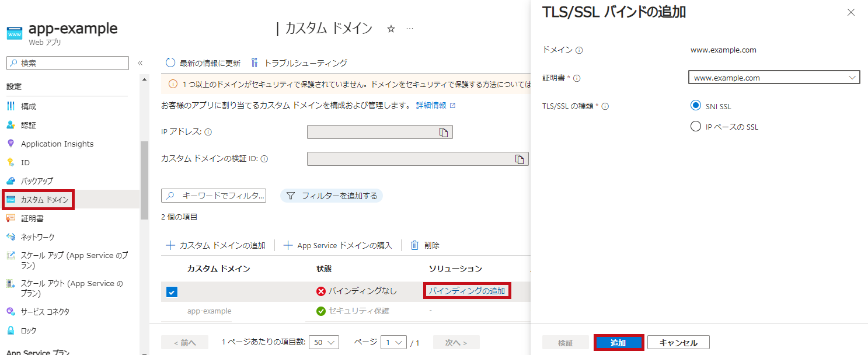Open トラブルシューティング tool icon
Viewport: 868px width, 355px height.
(255, 62)
